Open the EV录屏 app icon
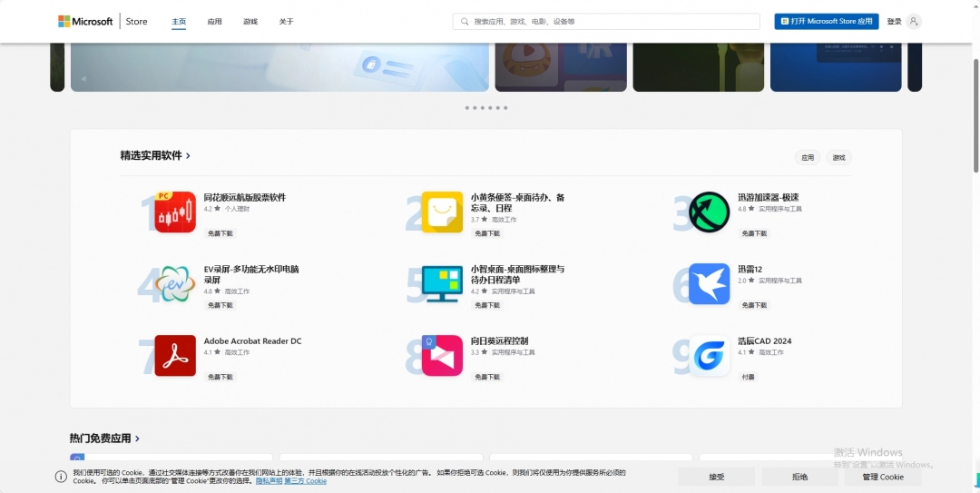The height and width of the screenshot is (493, 980). tap(175, 284)
